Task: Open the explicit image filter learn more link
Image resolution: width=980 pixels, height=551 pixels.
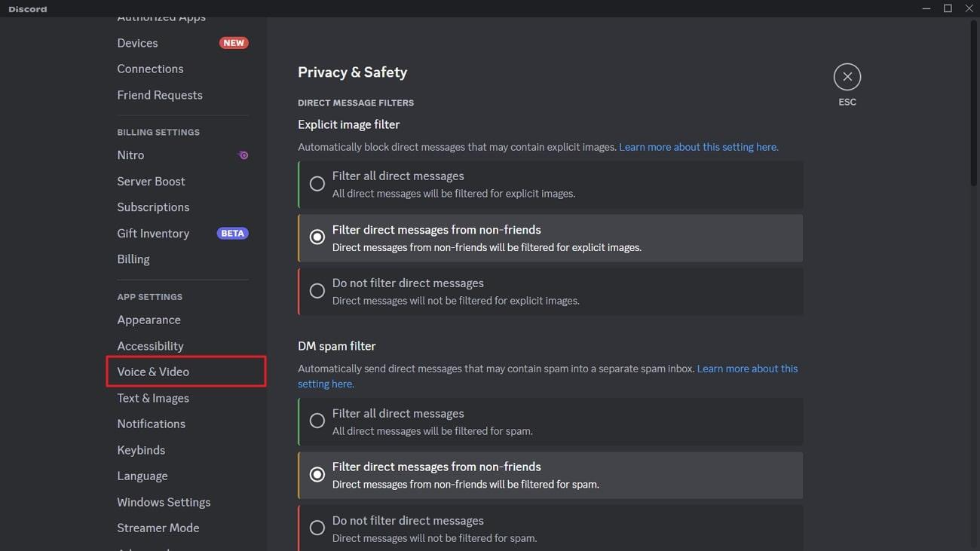Action: 697,146
